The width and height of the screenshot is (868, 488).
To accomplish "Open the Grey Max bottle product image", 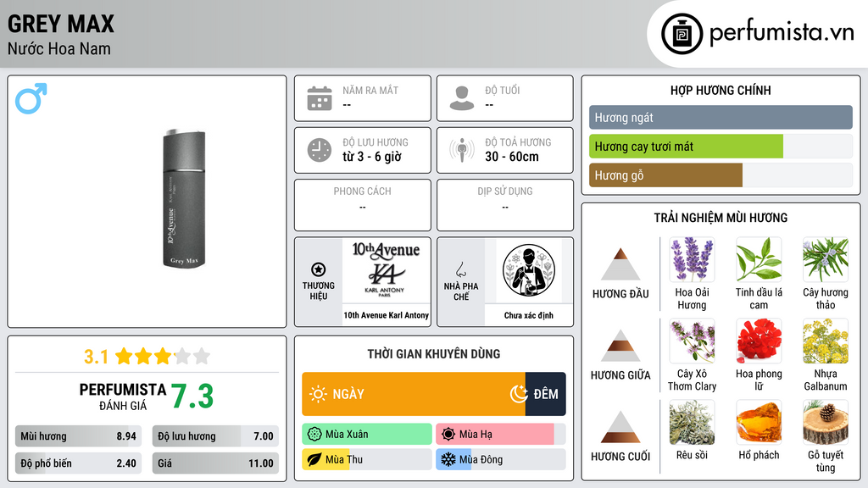I will [184, 199].
